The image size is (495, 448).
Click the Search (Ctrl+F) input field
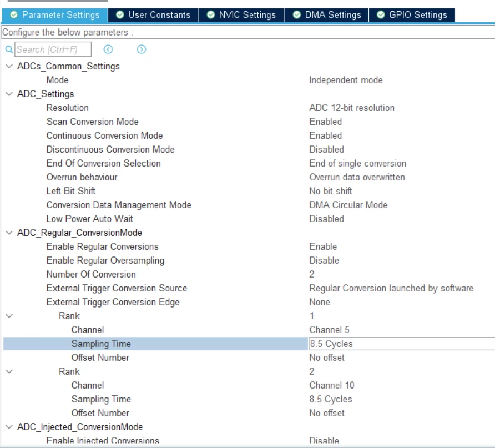pyautogui.click(x=53, y=49)
